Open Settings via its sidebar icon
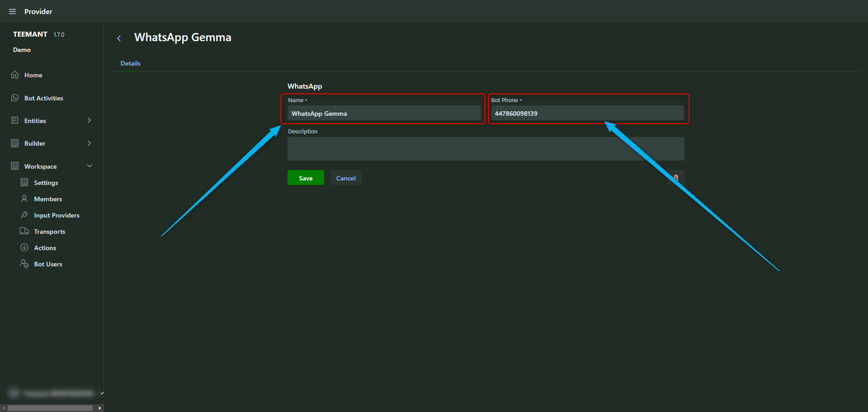This screenshot has width=868, height=412. click(x=24, y=182)
